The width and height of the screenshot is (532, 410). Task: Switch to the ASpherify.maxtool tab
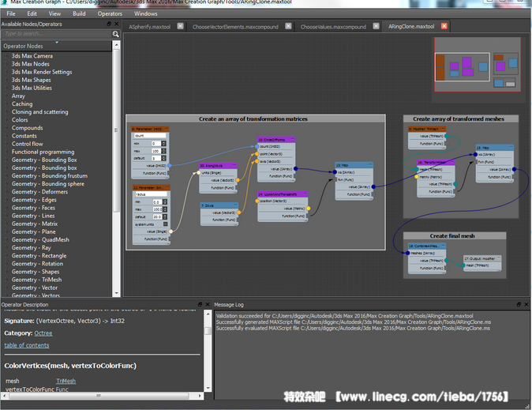150,27
